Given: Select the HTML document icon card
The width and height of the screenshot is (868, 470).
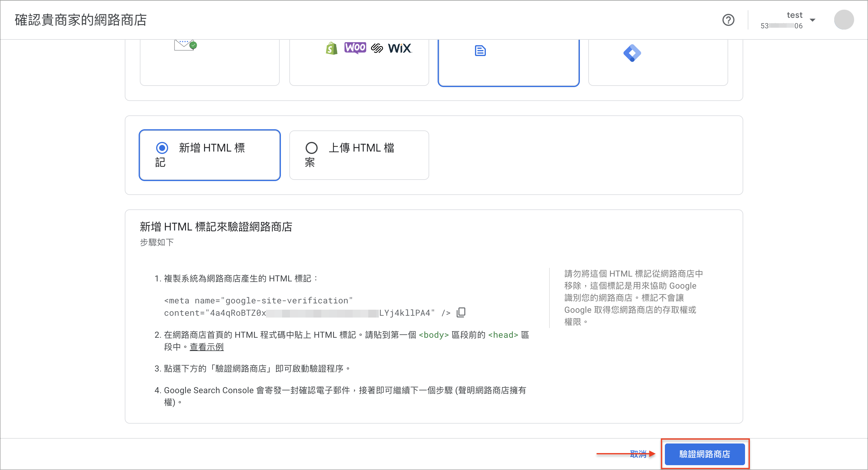Looking at the screenshot, I should (x=508, y=63).
